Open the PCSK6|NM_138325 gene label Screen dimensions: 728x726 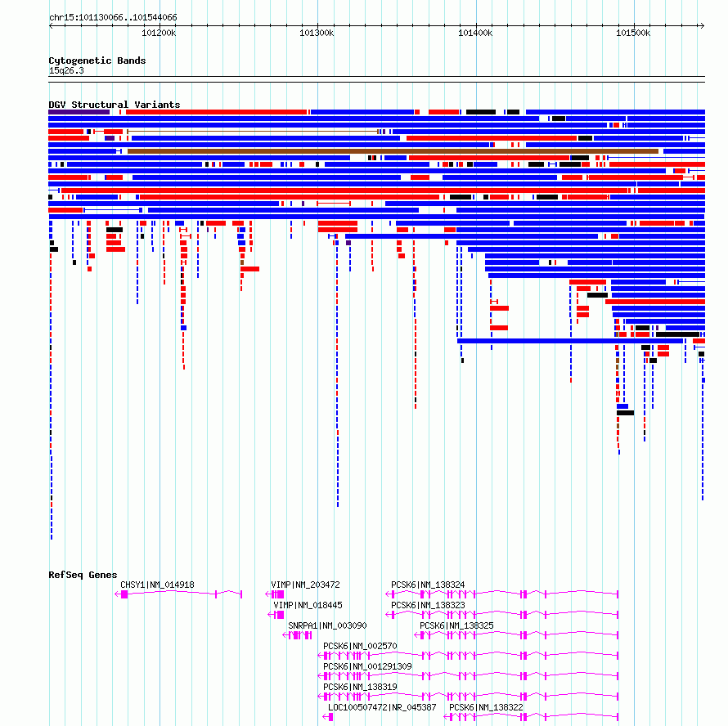[x=457, y=625]
